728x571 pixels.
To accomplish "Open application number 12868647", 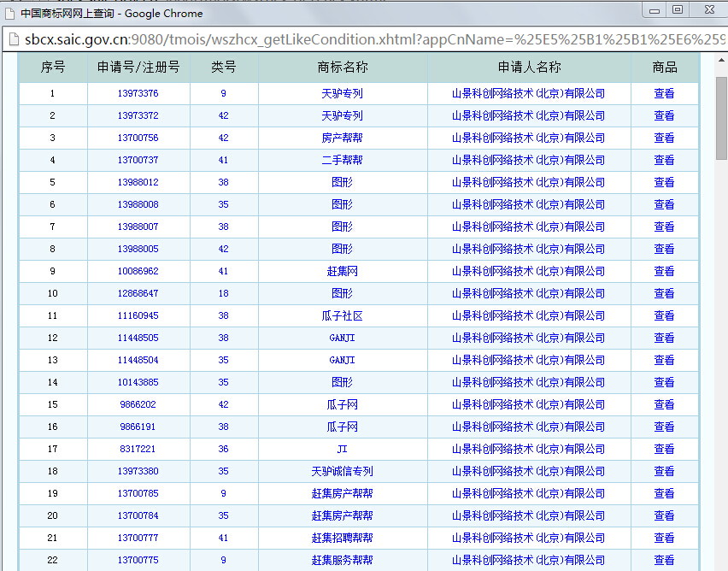I will pos(138,294).
